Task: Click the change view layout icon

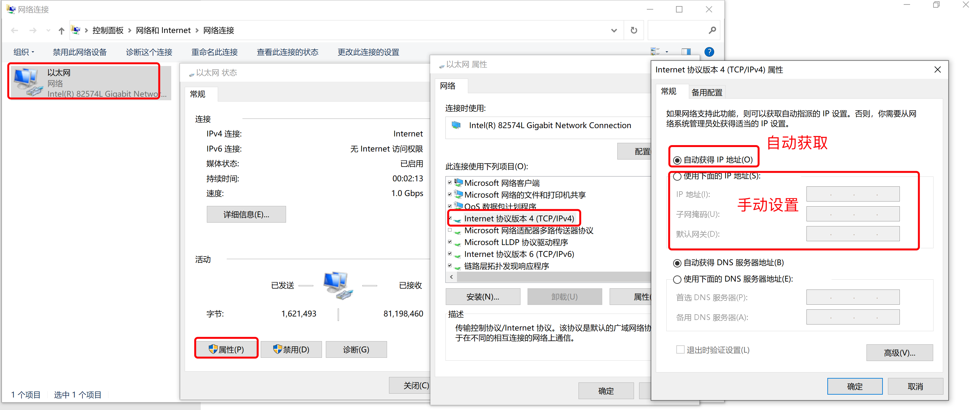Action: (x=655, y=52)
